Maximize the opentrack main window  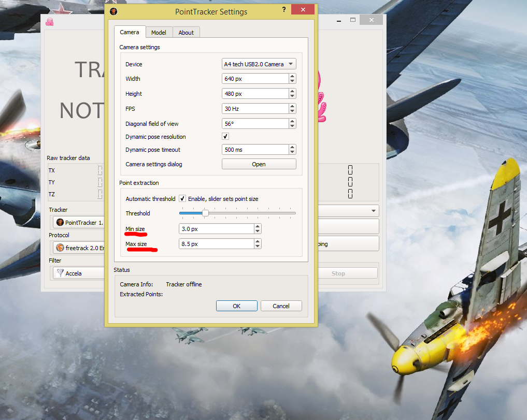tap(353, 20)
